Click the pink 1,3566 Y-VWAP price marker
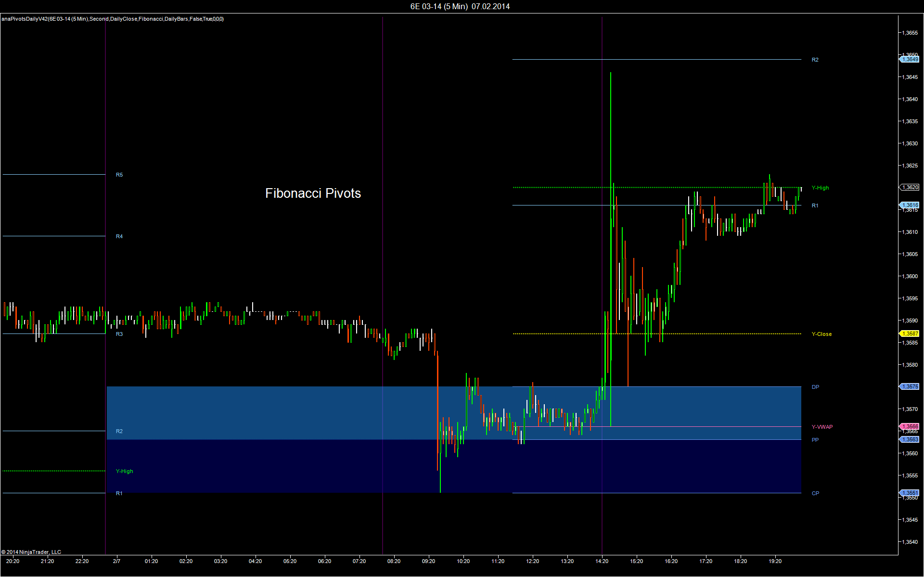The image size is (924, 577). coord(910,426)
